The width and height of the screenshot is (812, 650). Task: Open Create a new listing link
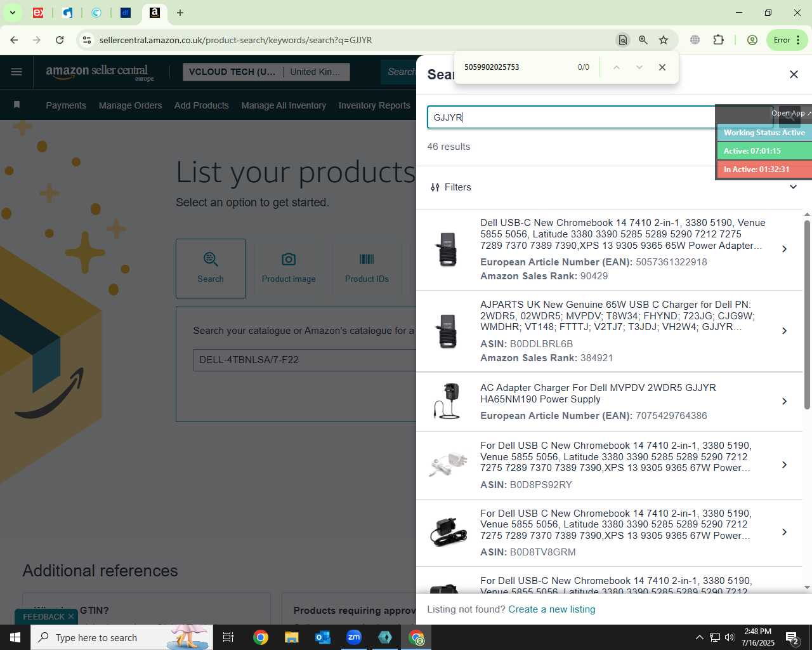552,609
